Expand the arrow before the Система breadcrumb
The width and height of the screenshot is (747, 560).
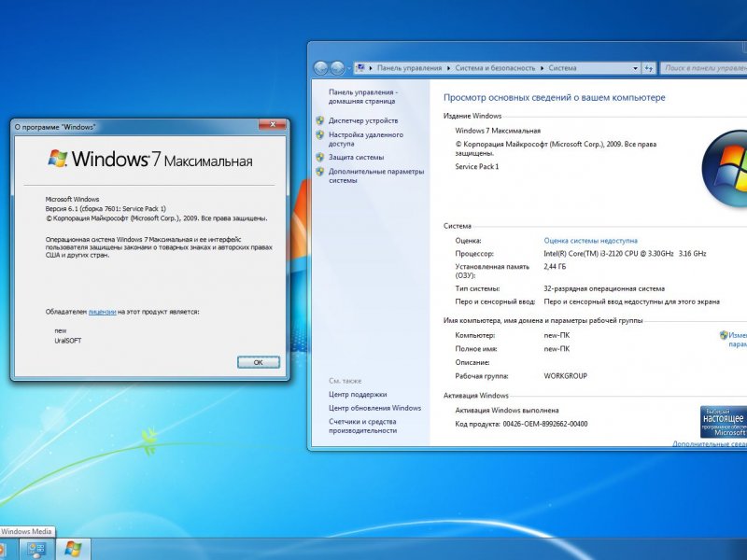point(543,68)
